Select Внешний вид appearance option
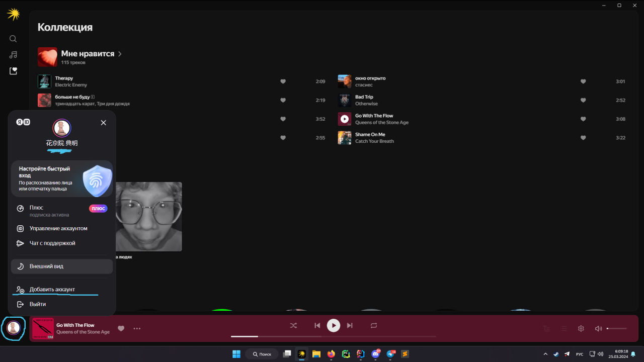 [62, 266]
